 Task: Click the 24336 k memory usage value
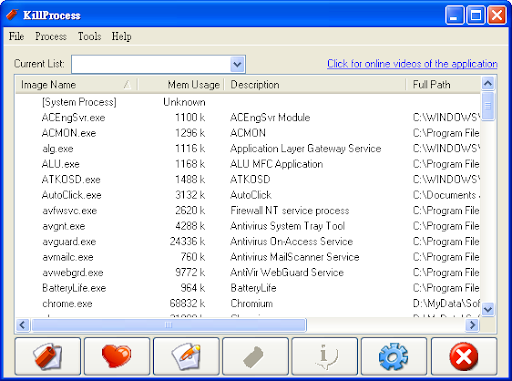[x=187, y=241]
